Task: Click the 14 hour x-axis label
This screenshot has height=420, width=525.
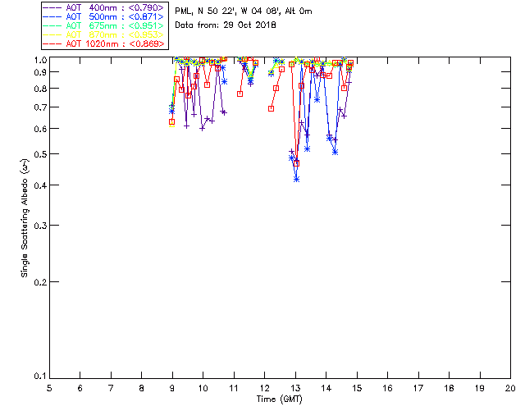Action: (x=326, y=388)
